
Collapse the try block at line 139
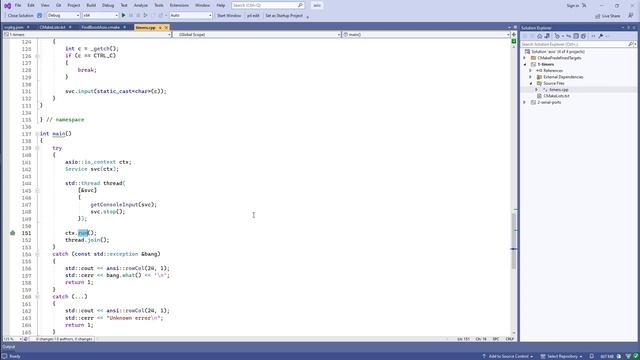tap(37, 148)
